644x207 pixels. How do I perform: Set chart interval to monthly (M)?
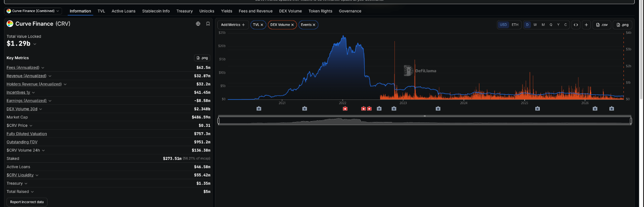pyautogui.click(x=543, y=25)
